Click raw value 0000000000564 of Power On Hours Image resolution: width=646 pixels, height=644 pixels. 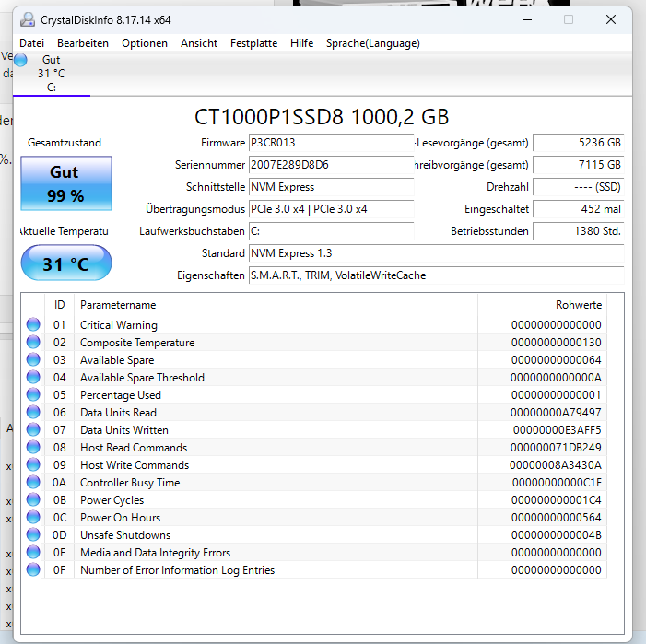coord(557,518)
